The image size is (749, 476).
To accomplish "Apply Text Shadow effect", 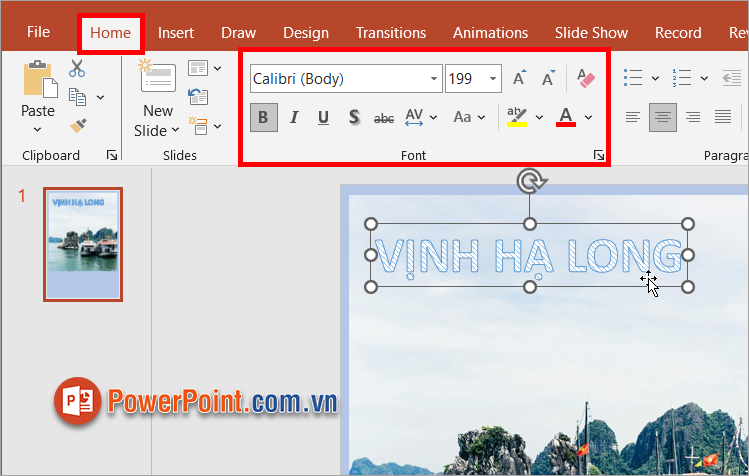I will [353, 117].
